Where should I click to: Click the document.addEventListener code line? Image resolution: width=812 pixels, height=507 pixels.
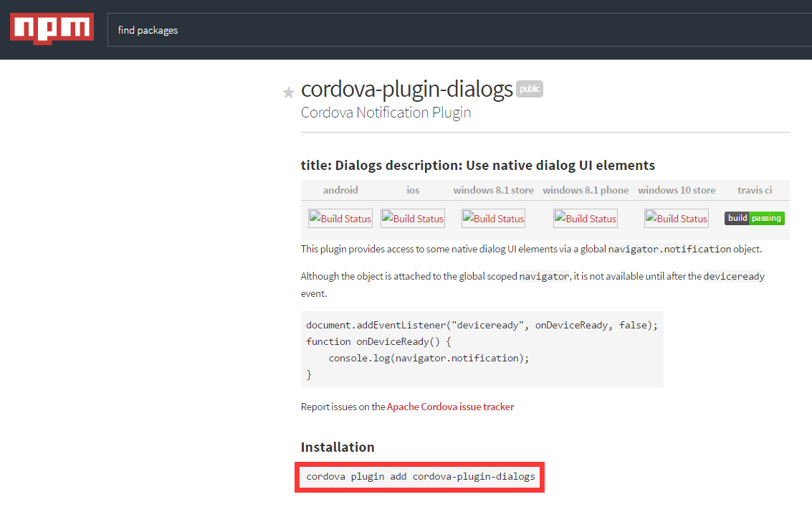[482, 325]
